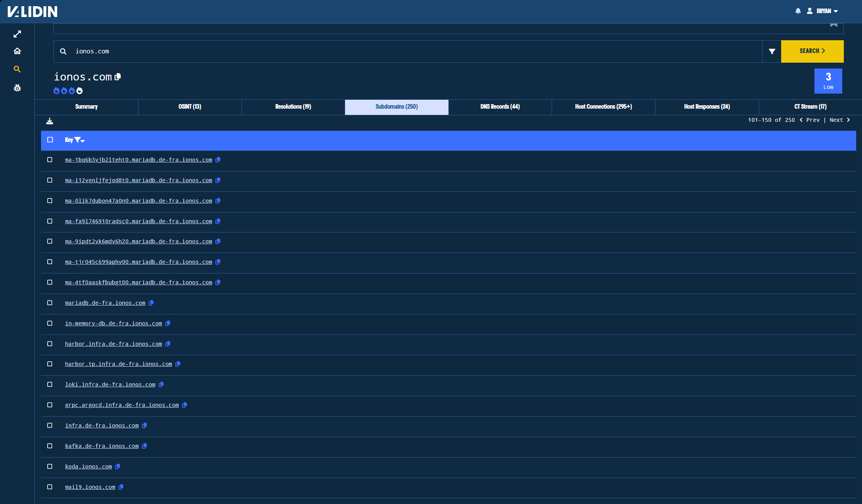Click the bookmark icon above search bar
This screenshot has height=504, width=862.
tap(834, 25)
